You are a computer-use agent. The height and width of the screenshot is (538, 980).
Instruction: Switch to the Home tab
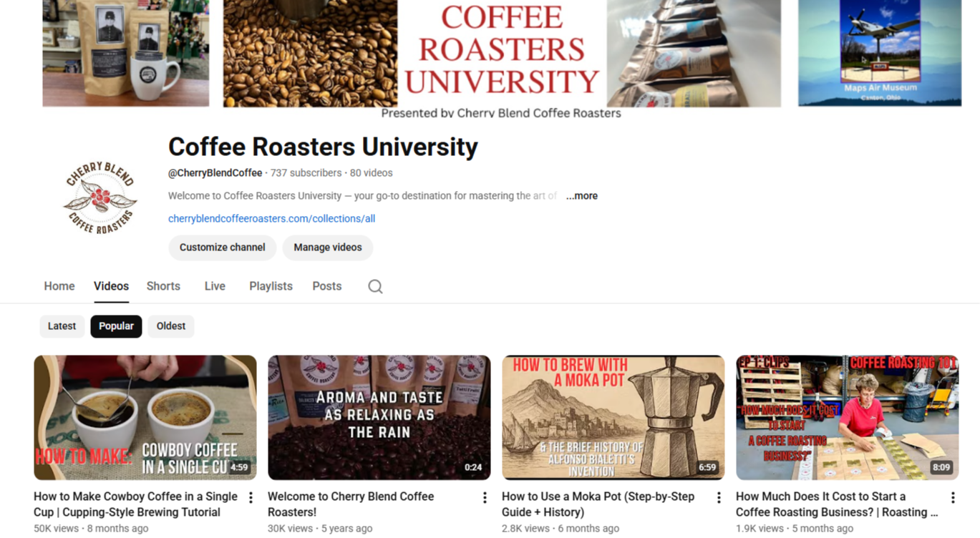59,286
